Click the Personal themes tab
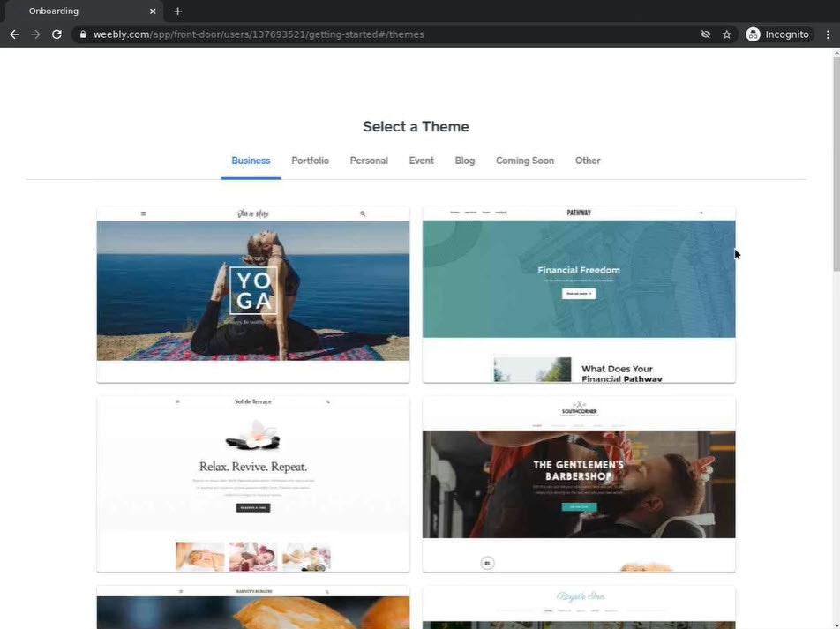 [368, 160]
